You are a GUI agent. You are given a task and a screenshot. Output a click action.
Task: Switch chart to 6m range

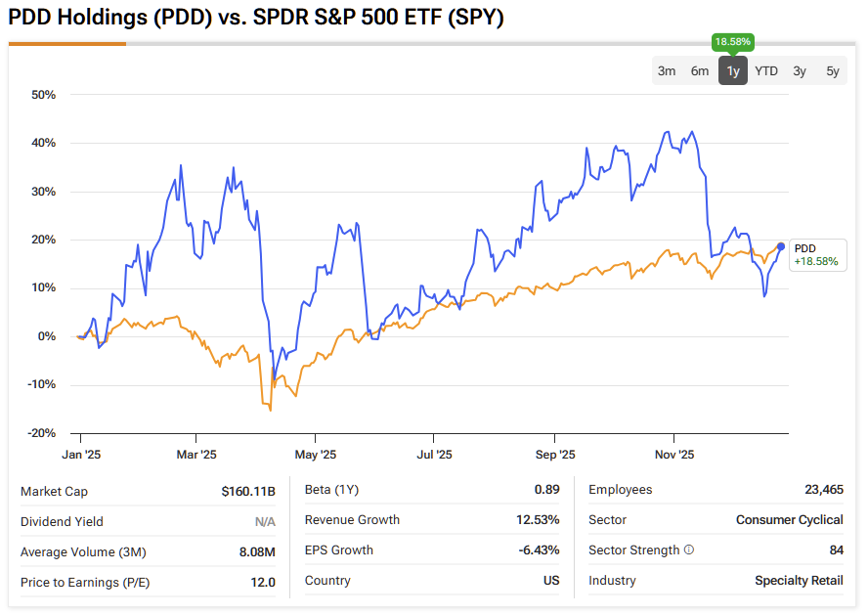700,70
